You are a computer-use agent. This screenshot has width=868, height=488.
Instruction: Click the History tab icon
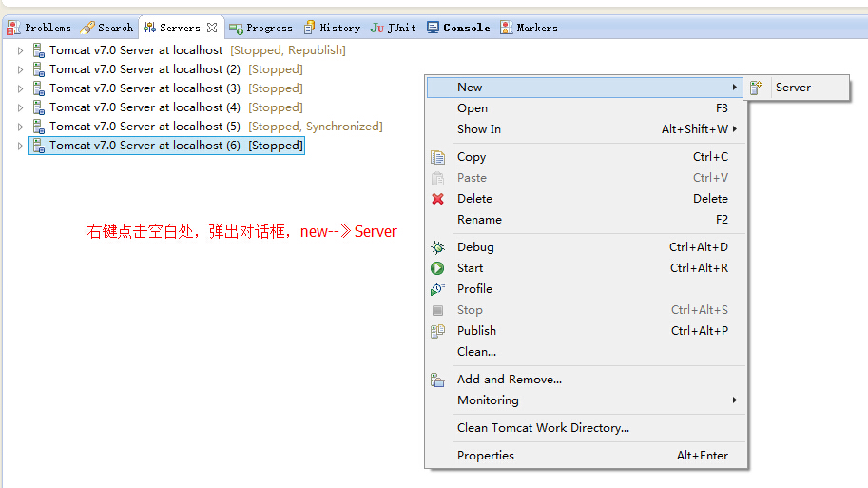[309, 28]
